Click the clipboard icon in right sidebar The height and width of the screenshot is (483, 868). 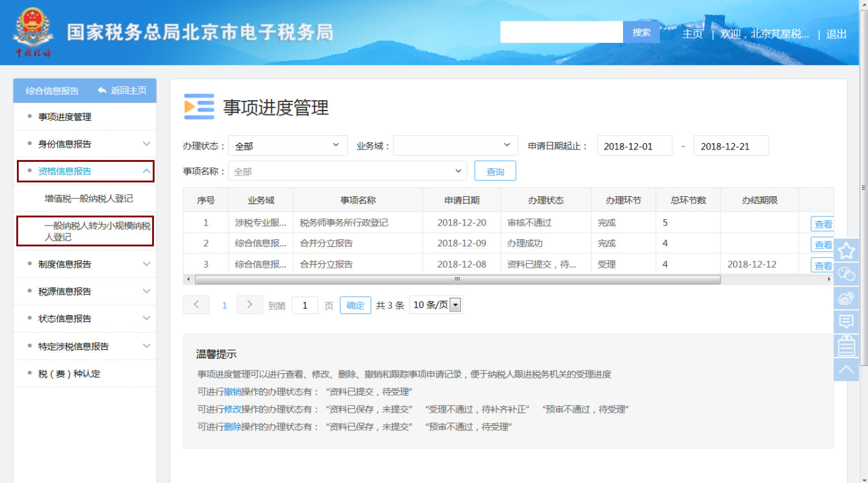[846, 346]
